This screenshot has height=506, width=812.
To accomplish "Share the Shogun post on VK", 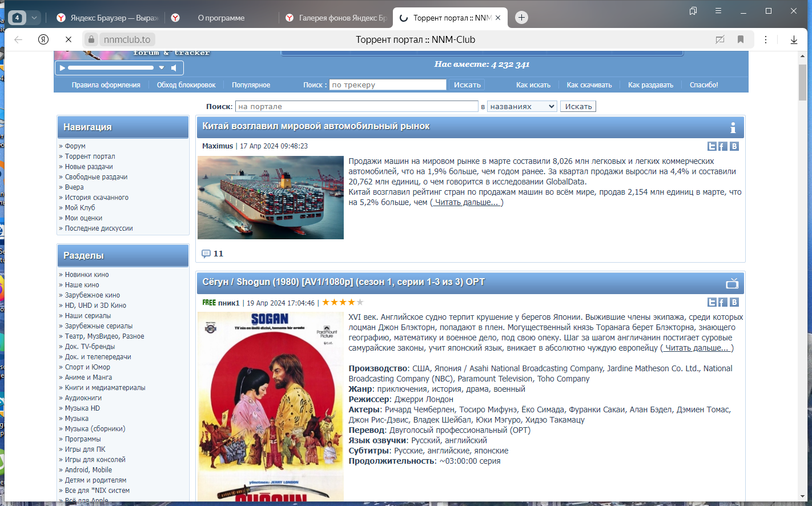I will (x=734, y=302).
